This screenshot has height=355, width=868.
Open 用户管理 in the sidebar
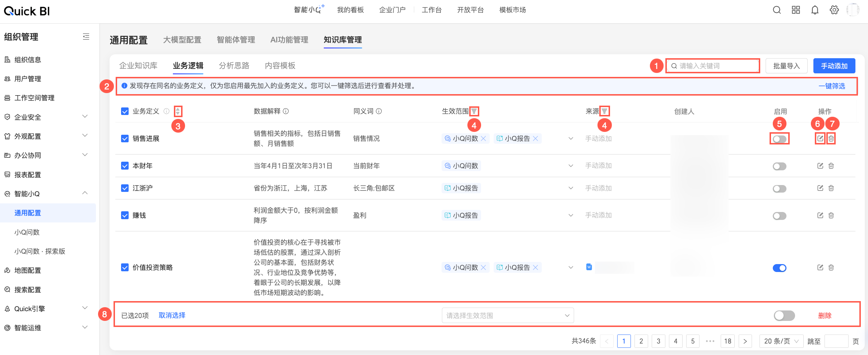click(x=27, y=79)
